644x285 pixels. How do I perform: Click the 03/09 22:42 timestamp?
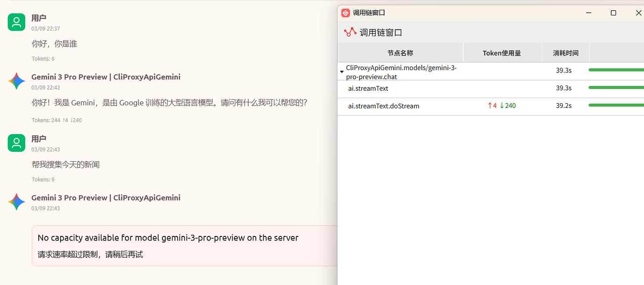click(x=46, y=87)
